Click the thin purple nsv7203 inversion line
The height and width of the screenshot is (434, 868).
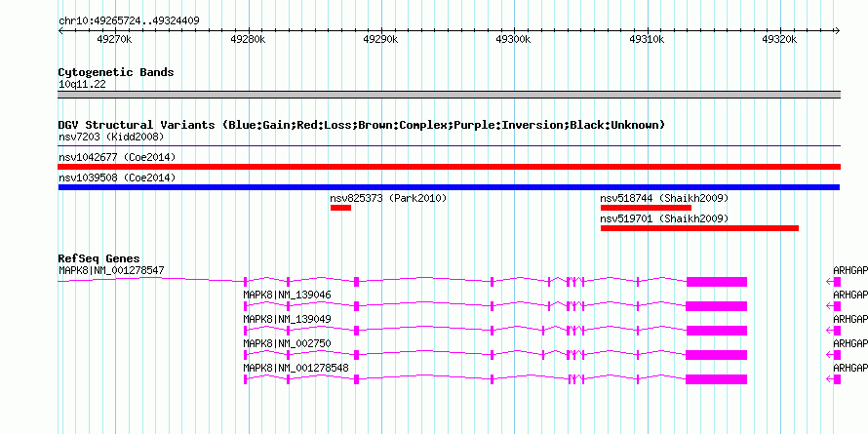pyautogui.click(x=449, y=146)
